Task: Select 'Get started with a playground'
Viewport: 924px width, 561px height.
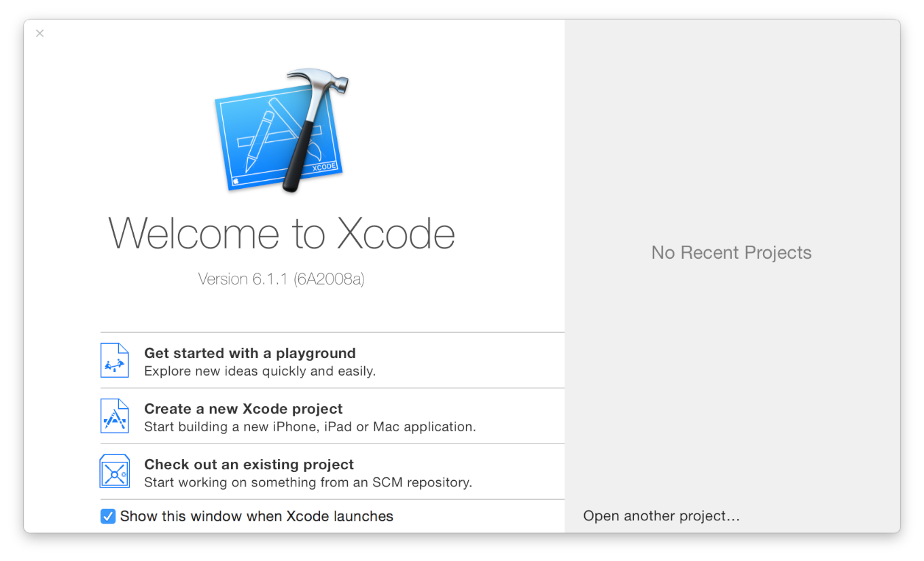Action: (x=249, y=353)
